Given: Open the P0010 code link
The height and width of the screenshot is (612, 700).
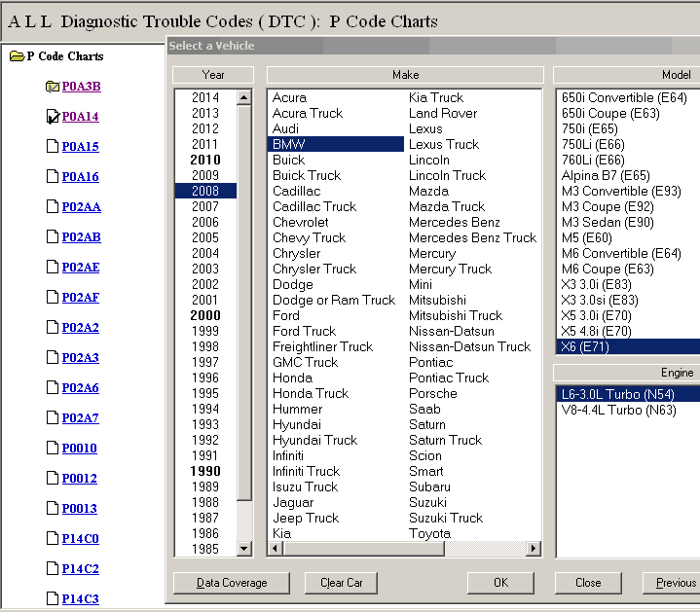Looking at the screenshot, I should point(80,448).
